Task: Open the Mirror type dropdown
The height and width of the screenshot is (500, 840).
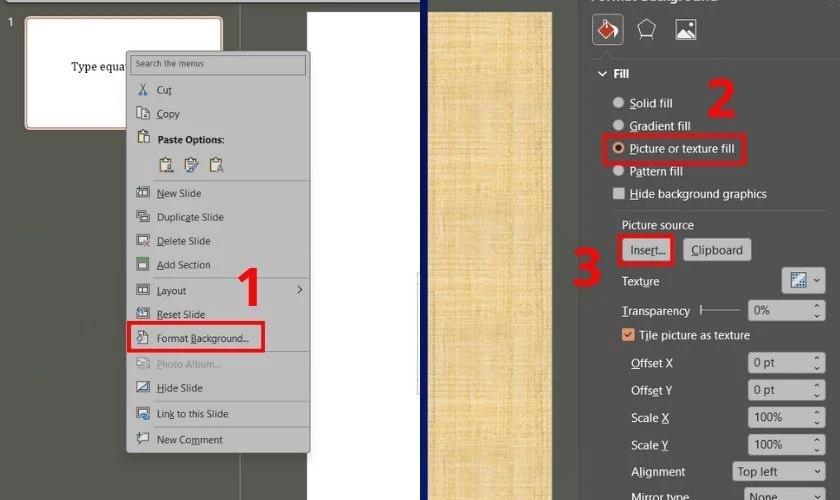Action: coord(784,495)
